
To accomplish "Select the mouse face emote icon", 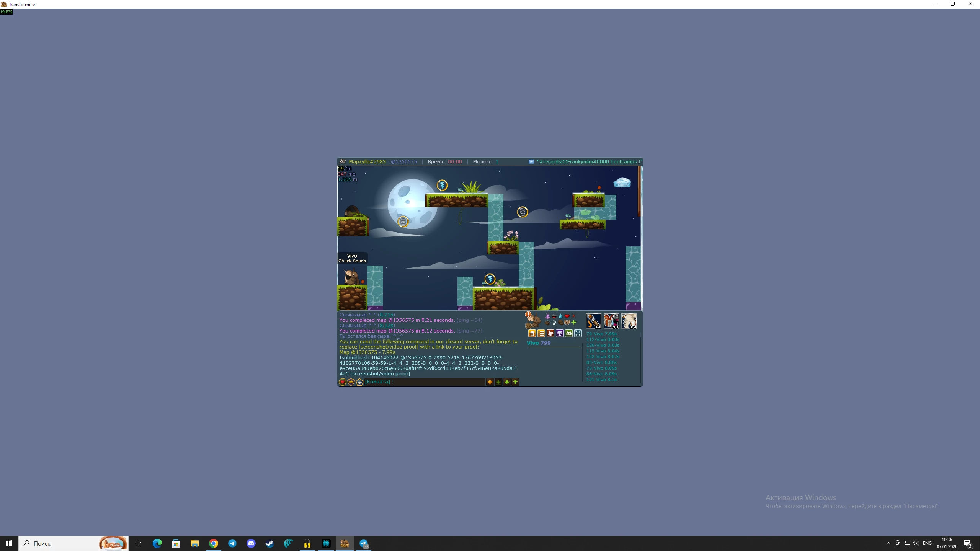I will pyautogui.click(x=567, y=323).
